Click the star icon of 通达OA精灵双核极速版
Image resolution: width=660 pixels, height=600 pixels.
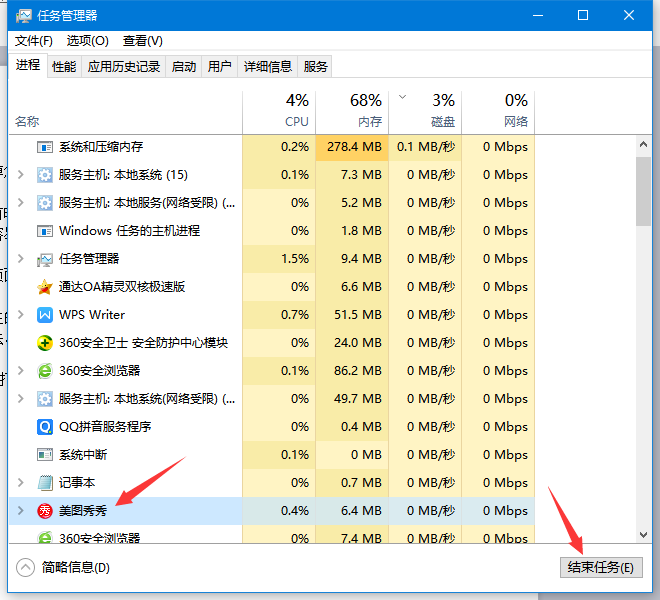tap(45, 287)
